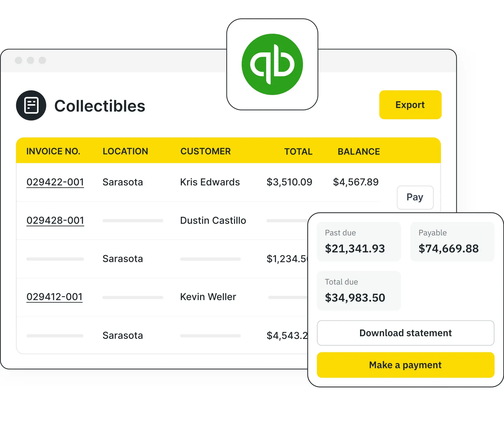Click the Sarasota location in Kevin Weller's row area
Image resolution: width=504 pixels, height=421 pixels.
[x=123, y=335]
